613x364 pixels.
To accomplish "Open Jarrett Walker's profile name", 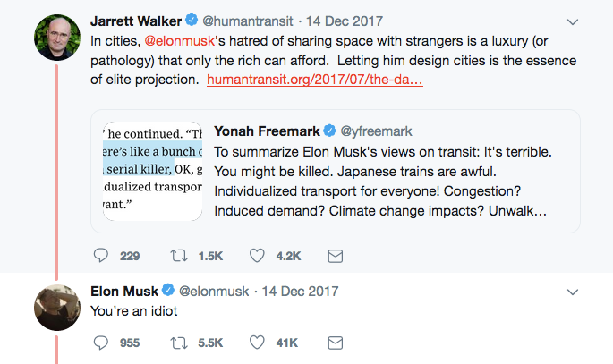I will [136, 21].
